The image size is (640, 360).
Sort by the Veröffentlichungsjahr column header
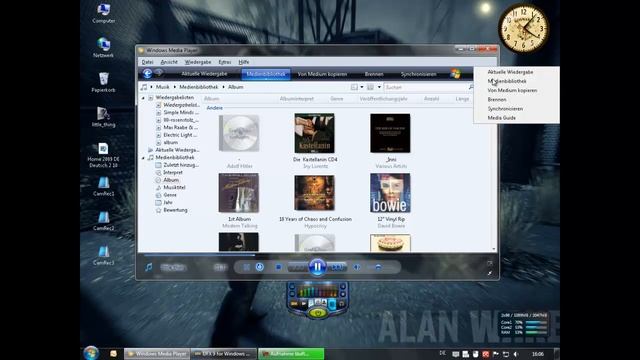[x=383, y=99]
